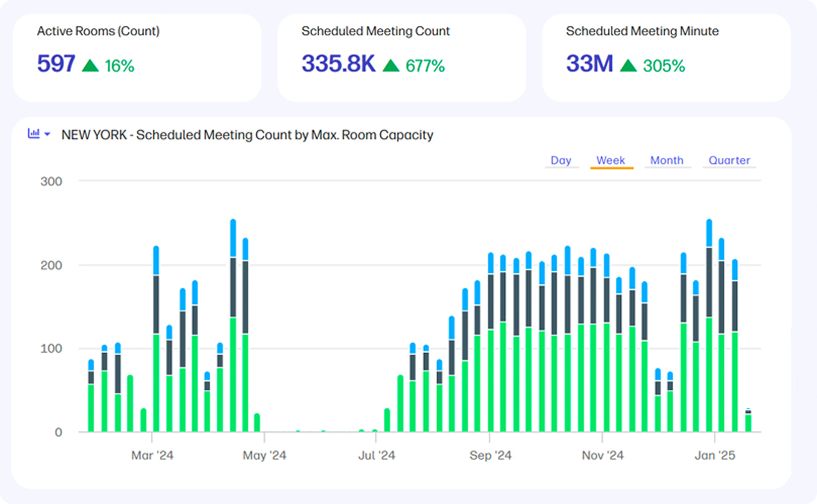
Task: Select the Week granularity tab
Action: (611, 160)
